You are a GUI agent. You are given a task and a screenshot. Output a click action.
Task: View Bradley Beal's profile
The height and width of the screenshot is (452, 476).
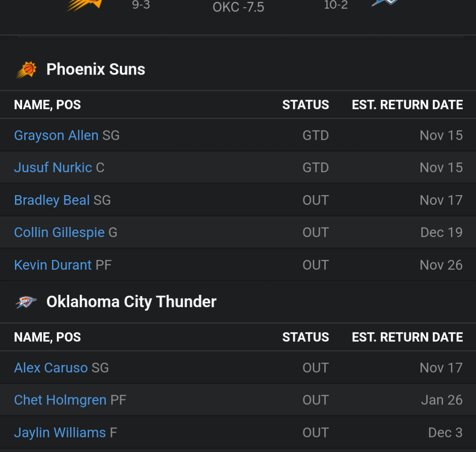coord(52,200)
